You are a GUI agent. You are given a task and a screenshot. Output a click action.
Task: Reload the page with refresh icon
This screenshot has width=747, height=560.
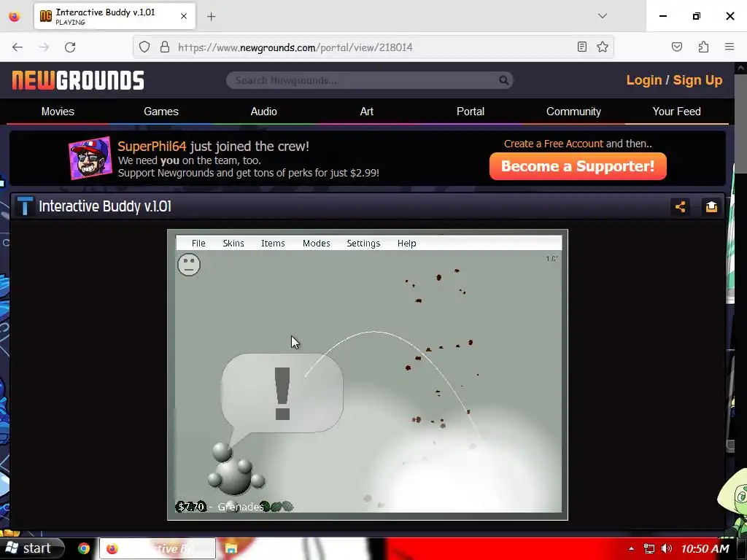point(70,47)
